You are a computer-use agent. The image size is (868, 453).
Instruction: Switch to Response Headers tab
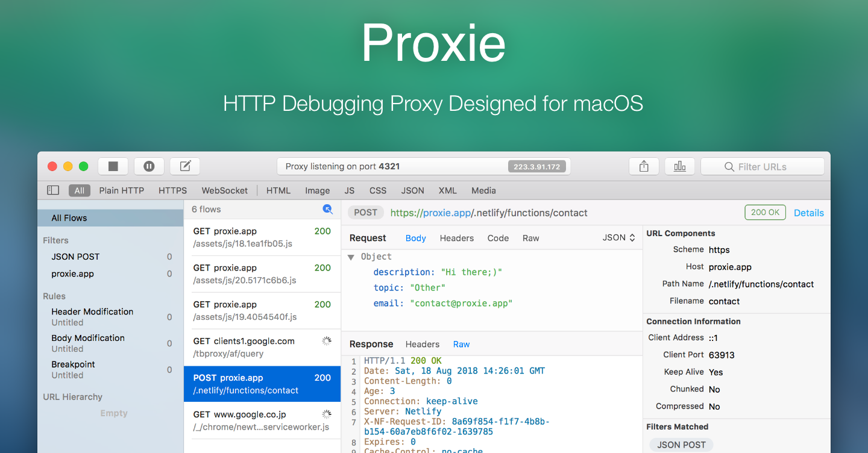(423, 345)
